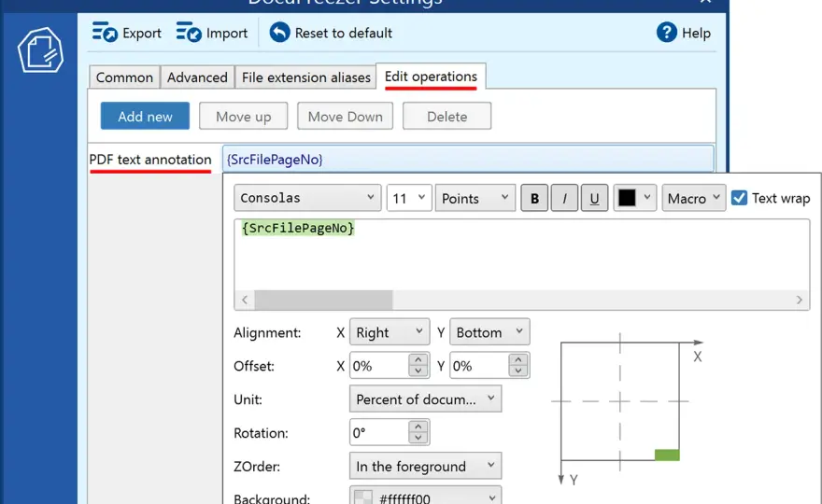Select the Edit operations tab
The image size is (822, 504).
tap(431, 77)
